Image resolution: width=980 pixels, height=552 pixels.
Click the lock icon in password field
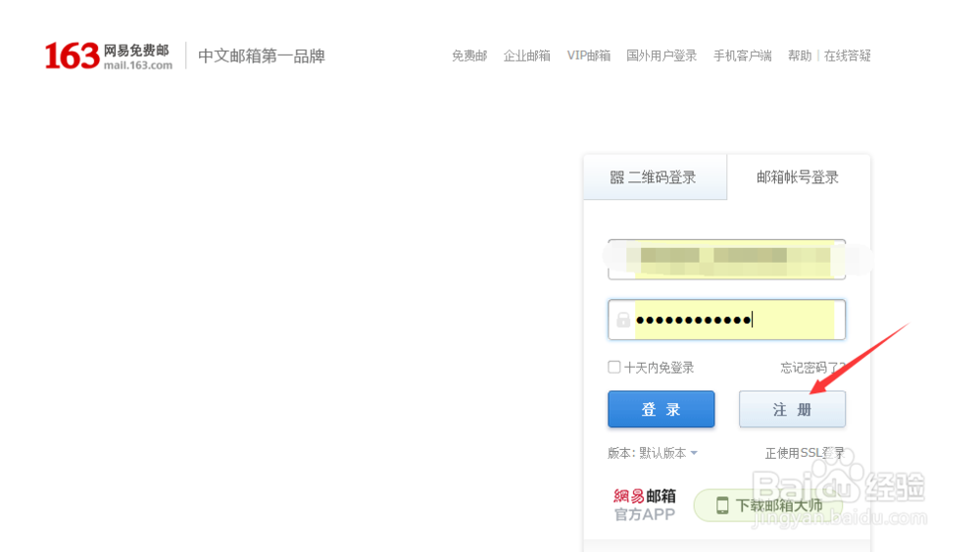(623, 320)
